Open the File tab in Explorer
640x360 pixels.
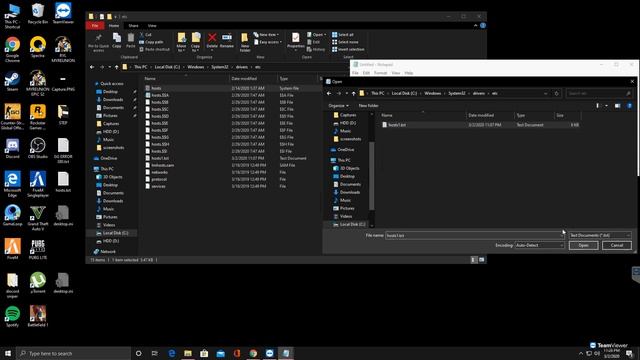(95, 26)
